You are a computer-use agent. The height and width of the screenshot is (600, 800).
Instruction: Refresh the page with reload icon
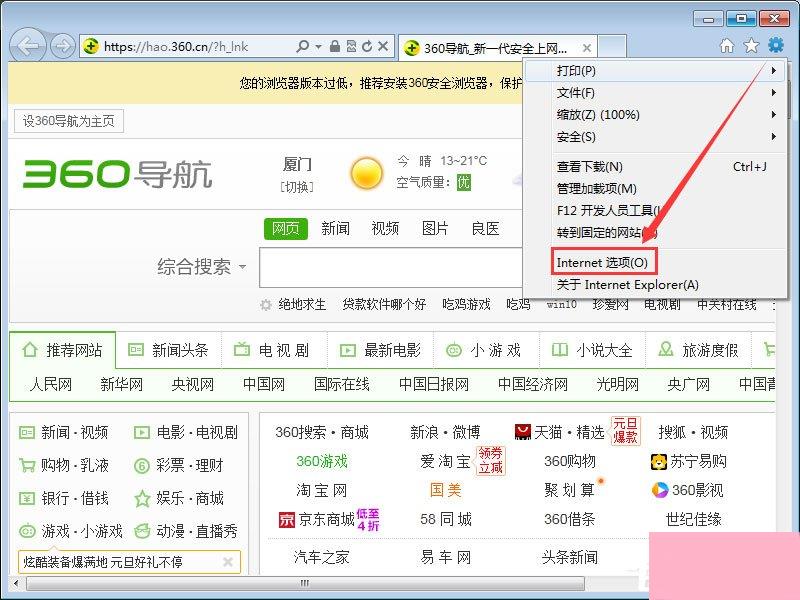coord(367,46)
